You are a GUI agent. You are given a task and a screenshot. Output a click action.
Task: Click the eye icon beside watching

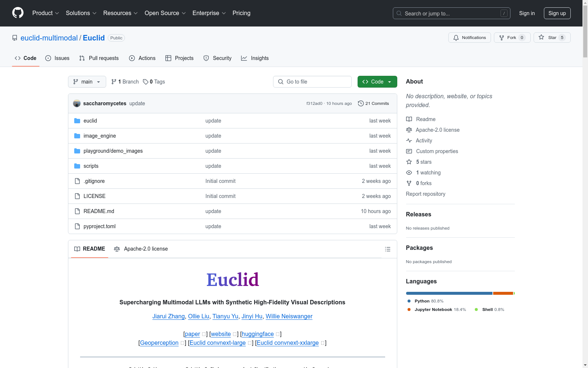pos(409,173)
